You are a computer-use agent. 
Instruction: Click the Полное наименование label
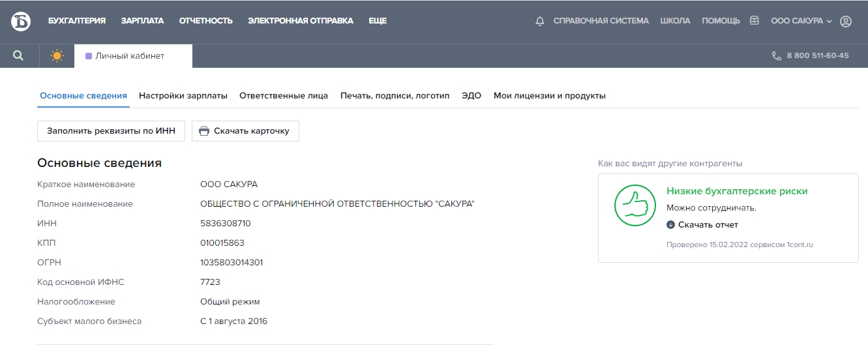85,204
